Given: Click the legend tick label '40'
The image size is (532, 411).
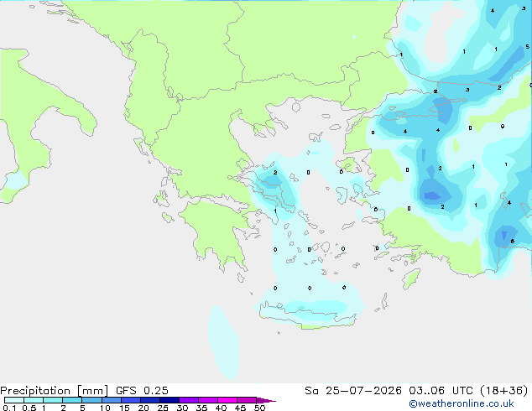Looking at the screenshot, I should 221,408.
